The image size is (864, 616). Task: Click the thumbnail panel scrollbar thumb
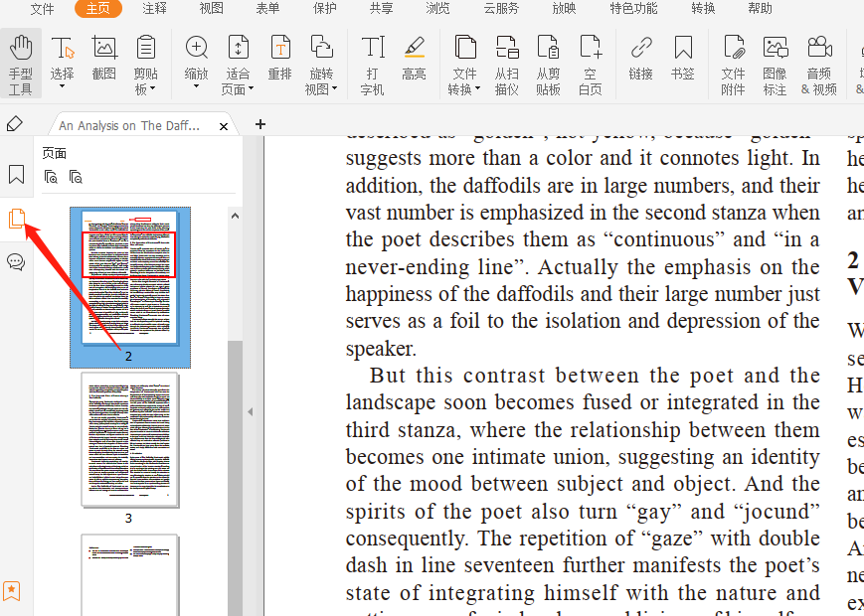(236, 478)
